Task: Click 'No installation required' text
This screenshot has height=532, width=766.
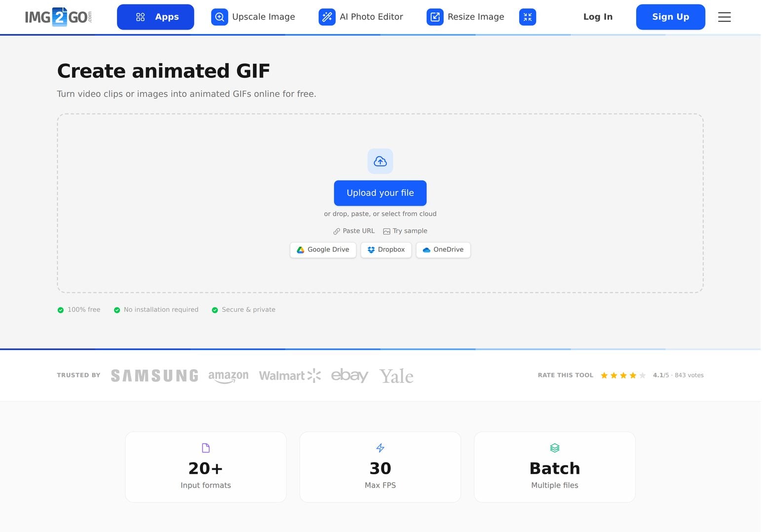Action: [x=161, y=310]
